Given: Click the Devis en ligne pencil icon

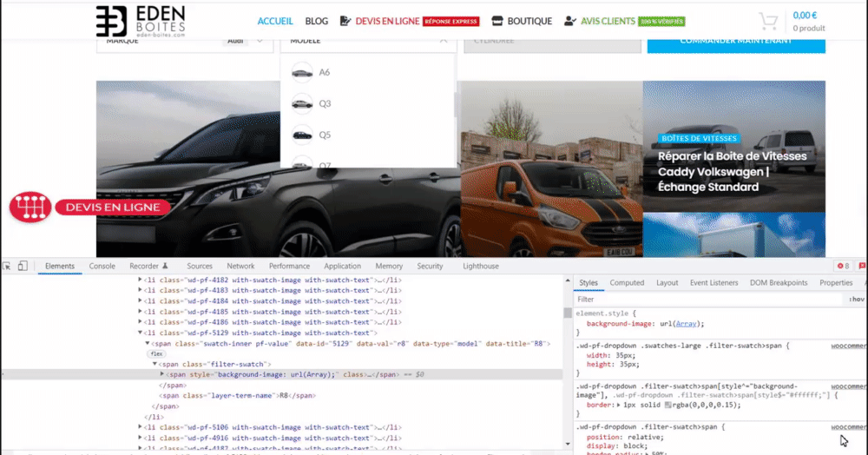Looking at the screenshot, I should [x=345, y=21].
